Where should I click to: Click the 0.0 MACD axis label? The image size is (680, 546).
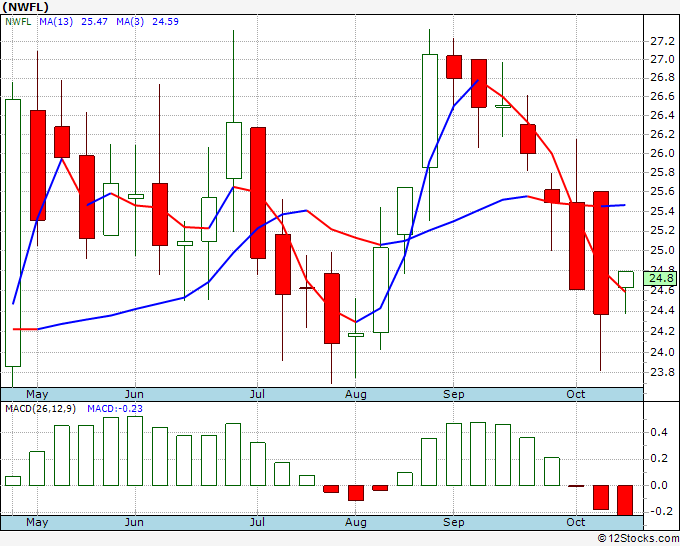(659, 485)
